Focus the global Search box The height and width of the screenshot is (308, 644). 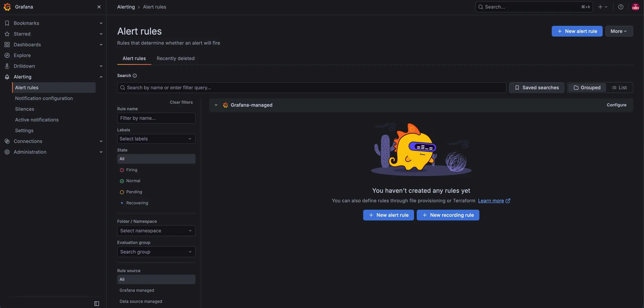click(534, 7)
